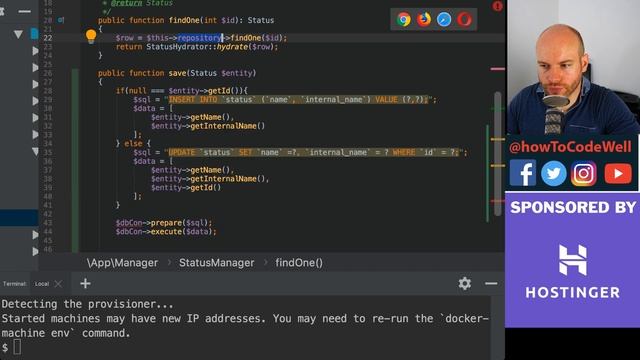The image size is (640, 360).
Task: Click the \App\Manager breadcrumb
Action: coord(122,263)
